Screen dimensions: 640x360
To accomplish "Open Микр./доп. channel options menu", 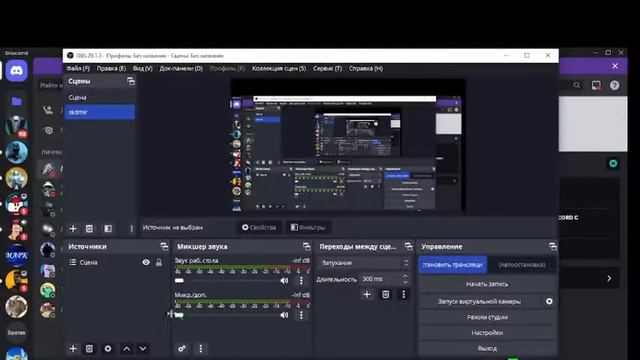I will [x=301, y=315].
